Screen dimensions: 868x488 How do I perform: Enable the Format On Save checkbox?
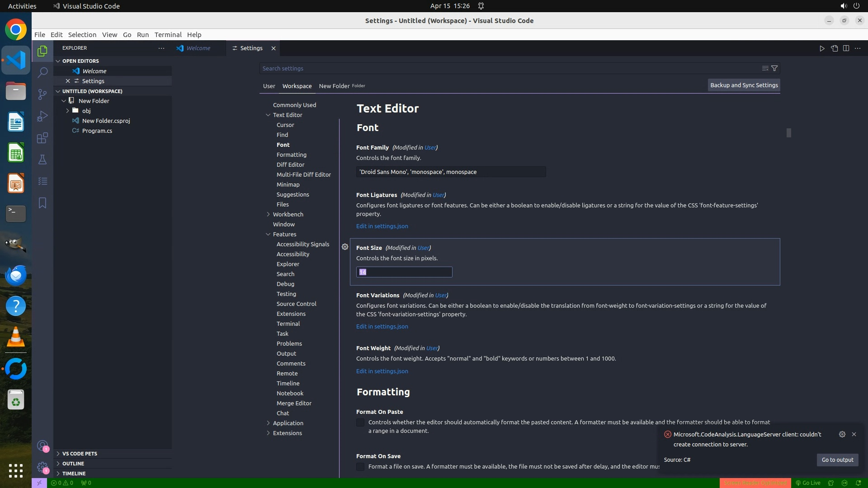(x=360, y=467)
